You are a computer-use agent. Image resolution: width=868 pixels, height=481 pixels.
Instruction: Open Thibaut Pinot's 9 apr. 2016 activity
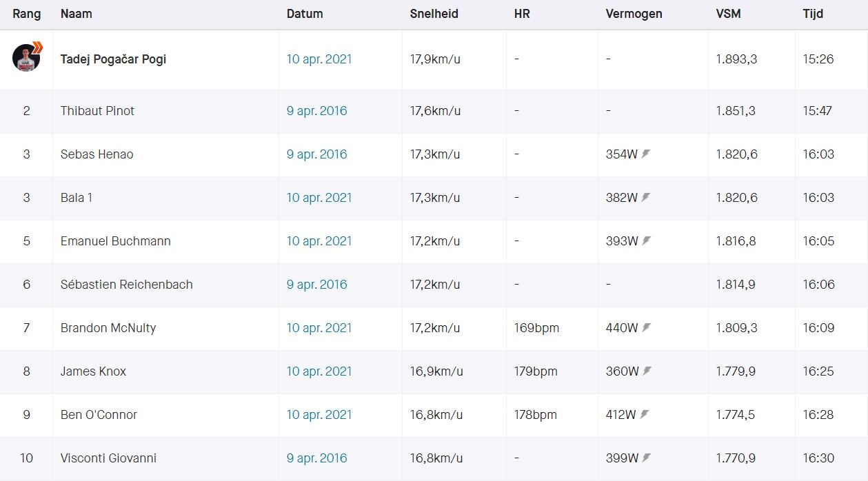316,111
